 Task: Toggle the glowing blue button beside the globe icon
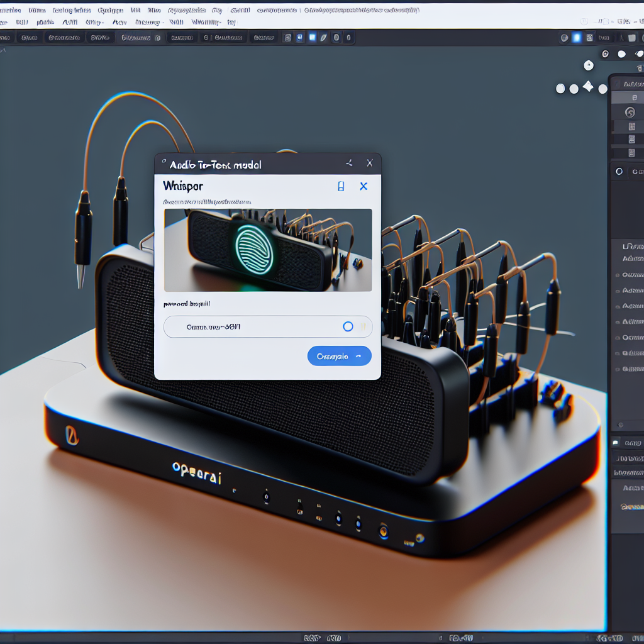[577, 38]
